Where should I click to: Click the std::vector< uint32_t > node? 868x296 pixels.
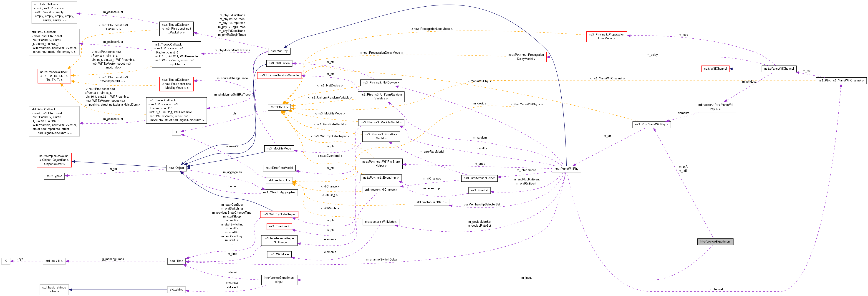click(x=431, y=203)
